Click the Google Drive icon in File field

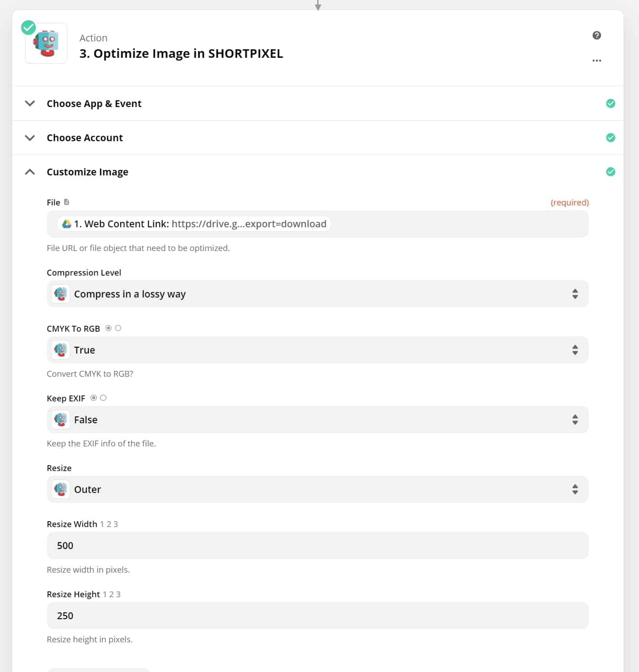coord(67,224)
